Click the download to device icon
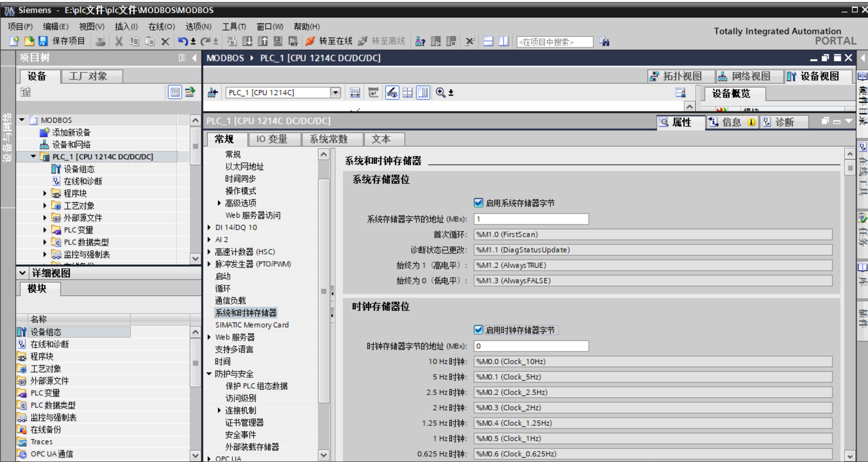 point(247,41)
